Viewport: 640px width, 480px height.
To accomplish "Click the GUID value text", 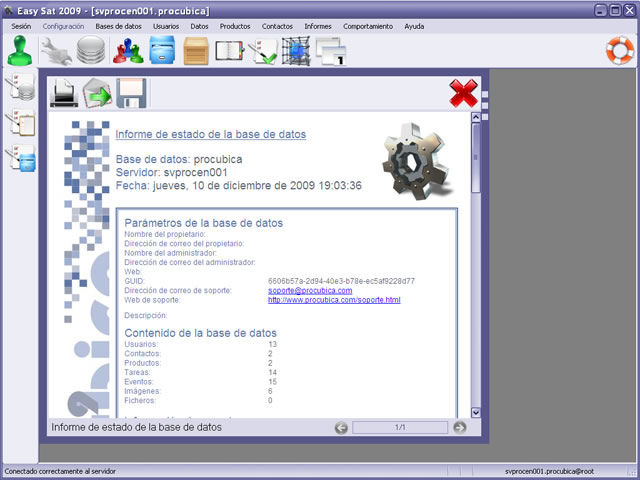I will 341,281.
